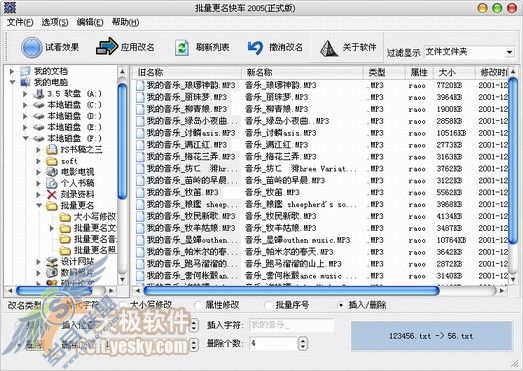The image size is (523, 371).
Task: Choose the 批量序号 rename type radio
Action: pos(268,305)
